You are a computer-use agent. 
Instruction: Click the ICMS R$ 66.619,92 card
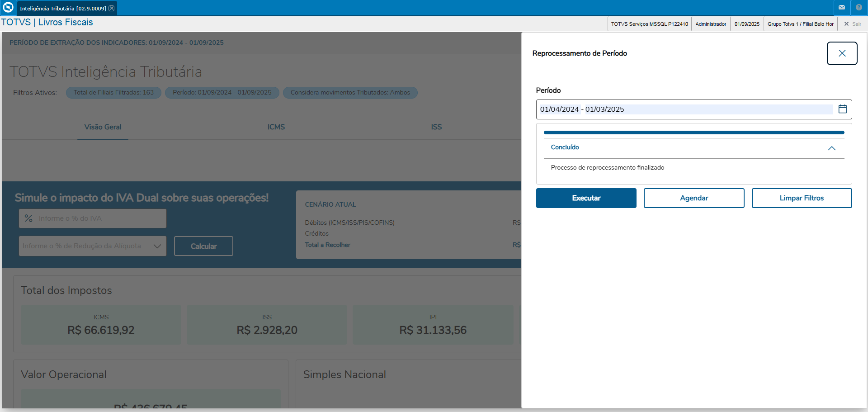[101, 325]
